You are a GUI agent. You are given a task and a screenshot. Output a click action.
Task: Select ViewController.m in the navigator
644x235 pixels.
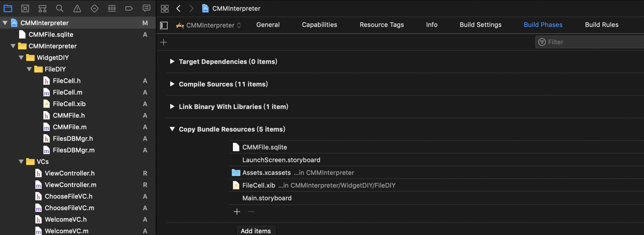70,185
